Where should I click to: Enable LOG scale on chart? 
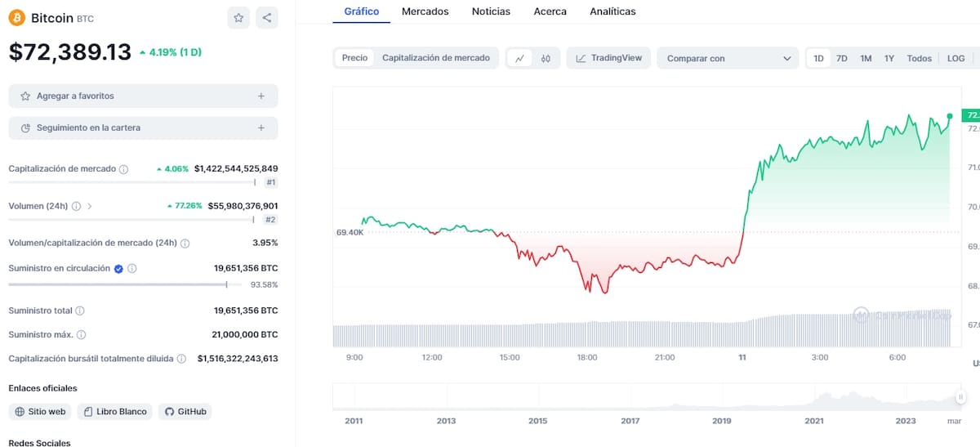pos(955,58)
